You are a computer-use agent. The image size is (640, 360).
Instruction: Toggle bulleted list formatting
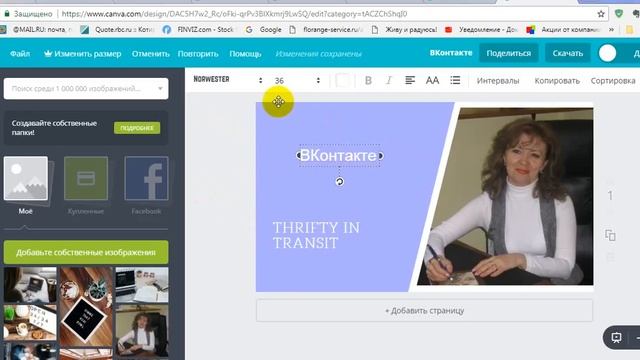click(455, 80)
